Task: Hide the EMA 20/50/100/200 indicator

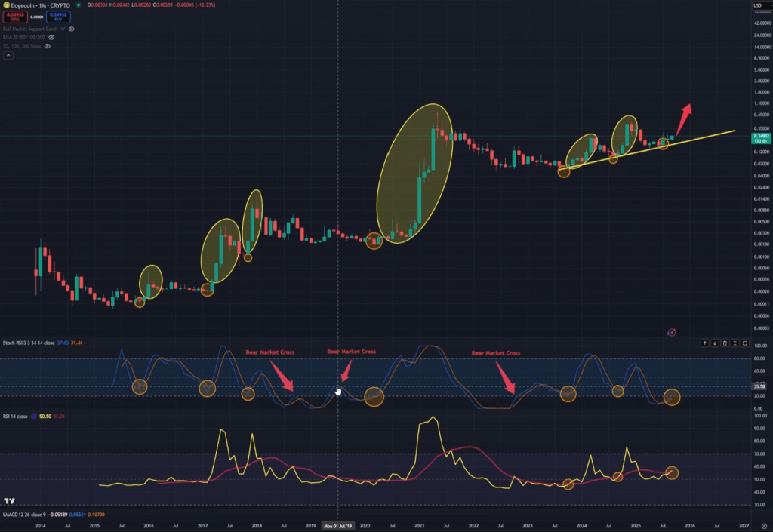Action: click(x=51, y=38)
